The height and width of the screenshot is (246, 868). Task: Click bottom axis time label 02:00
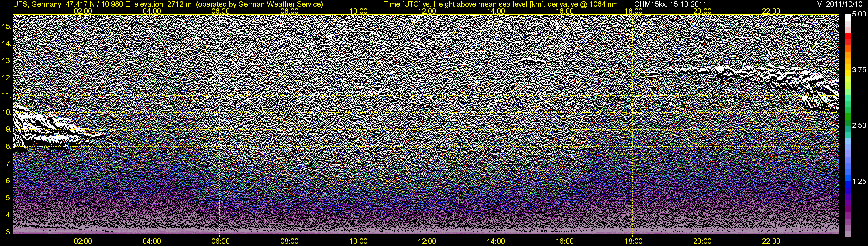click(x=82, y=241)
